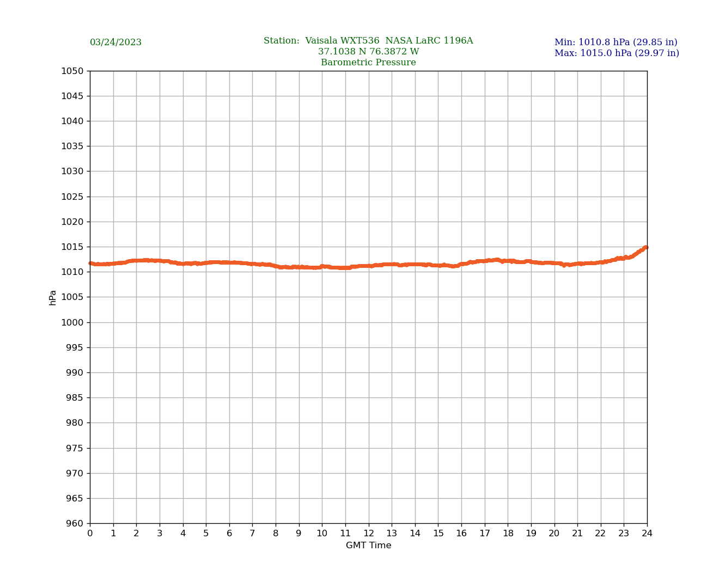The width and height of the screenshot is (719, 588).
Task: Click the Barometric Pressure chart title
Action: 368,63
